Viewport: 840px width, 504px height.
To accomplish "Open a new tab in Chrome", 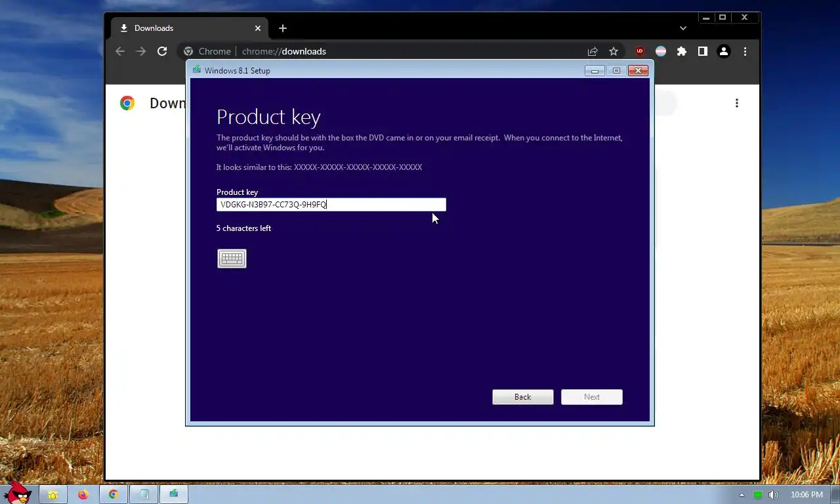I will (x=283, y=28).
